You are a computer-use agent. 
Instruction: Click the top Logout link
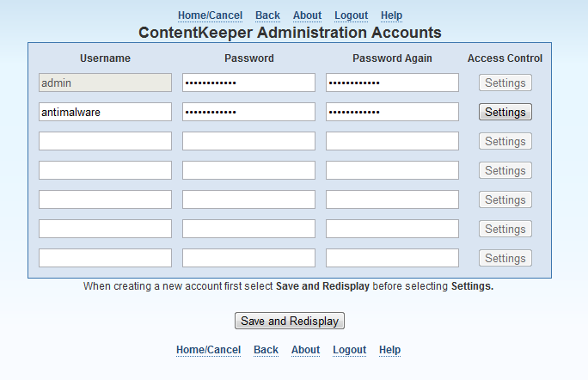[x=351, y=15]
